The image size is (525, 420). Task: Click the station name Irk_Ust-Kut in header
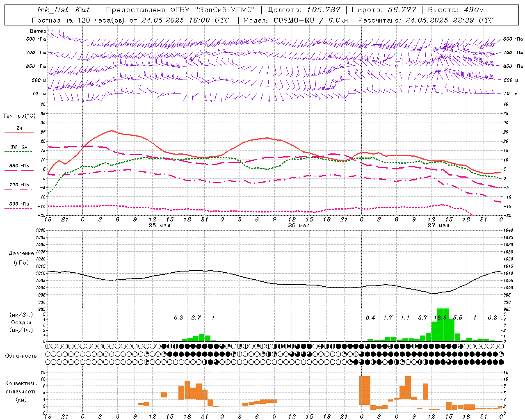tap(64, 10)
